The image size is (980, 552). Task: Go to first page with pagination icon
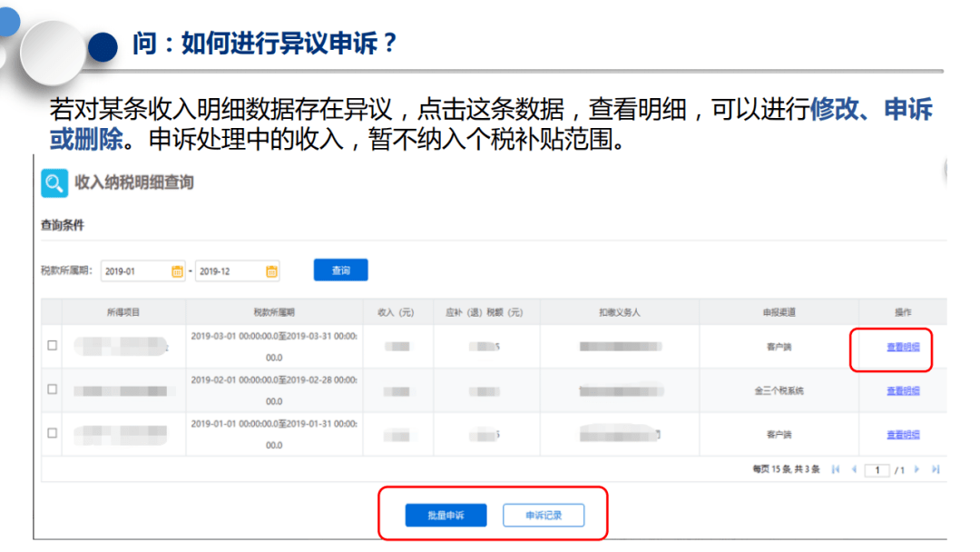(x=836, y=469)
